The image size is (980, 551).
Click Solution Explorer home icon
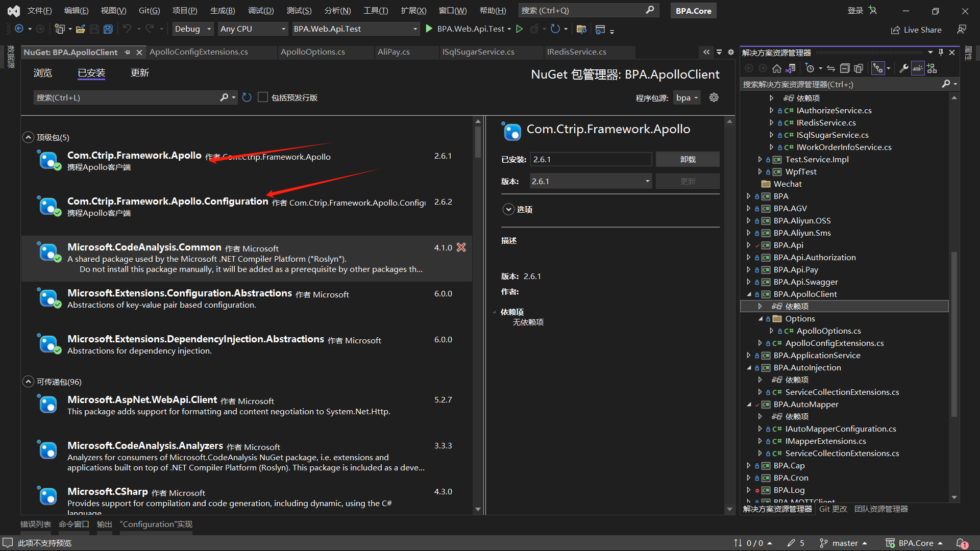pos(776,68)
